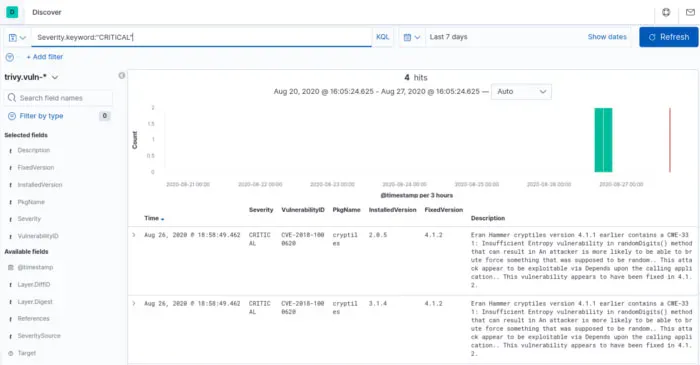Click the @timestamp field clock icon
The width and height of the screenshot is (700, 365).
[x=11, y=267]
